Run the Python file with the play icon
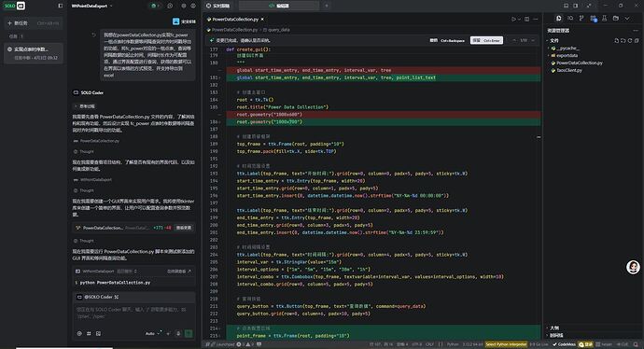The image size is (644, 349). pyautogui.click(x=513, y=20)
